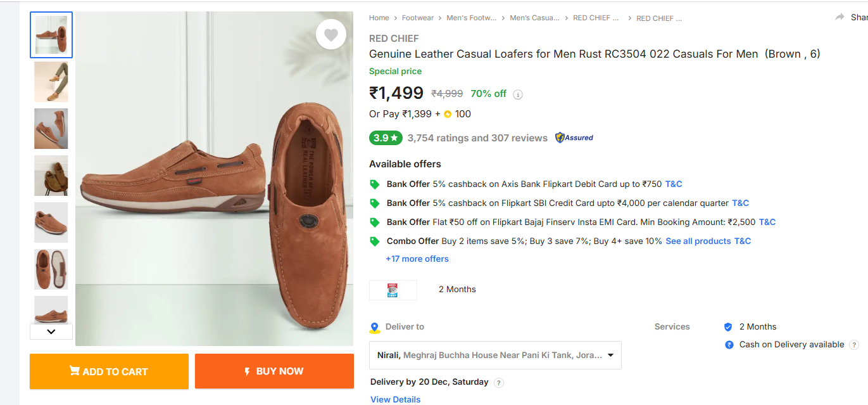Click the Share arrow icon
The image size is (868, 405).
(840, 18)
